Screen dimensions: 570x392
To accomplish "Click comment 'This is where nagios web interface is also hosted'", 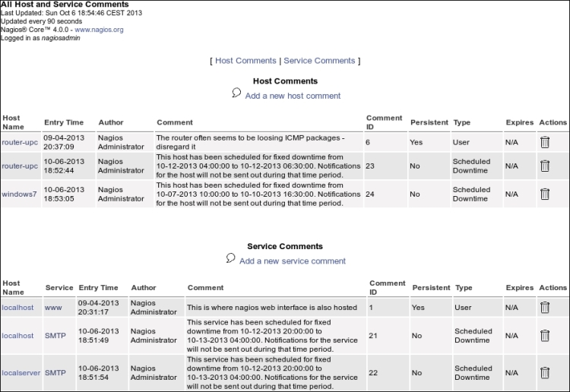I will [x=272, y=308].
